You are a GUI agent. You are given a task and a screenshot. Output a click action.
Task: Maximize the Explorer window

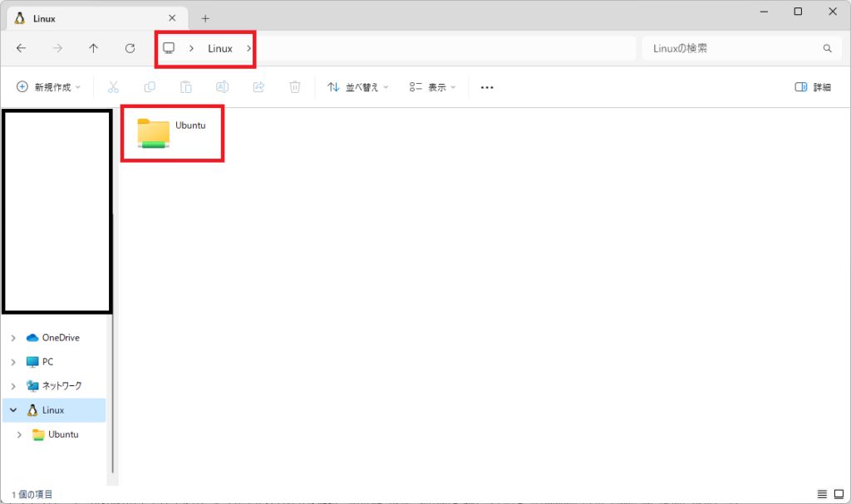[798, 12]
